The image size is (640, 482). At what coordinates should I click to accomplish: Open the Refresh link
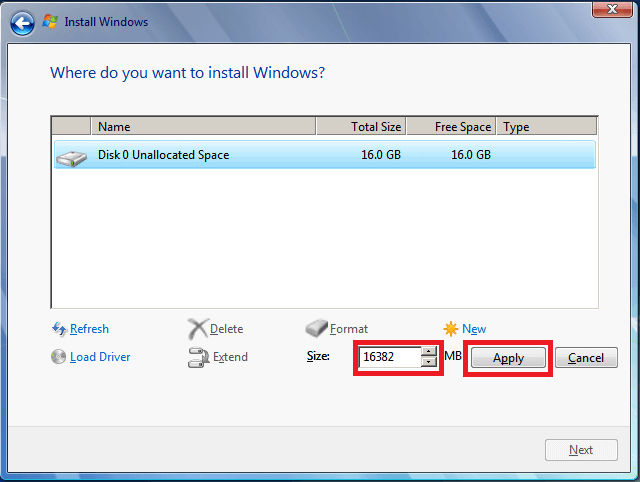tap(89, 329)
